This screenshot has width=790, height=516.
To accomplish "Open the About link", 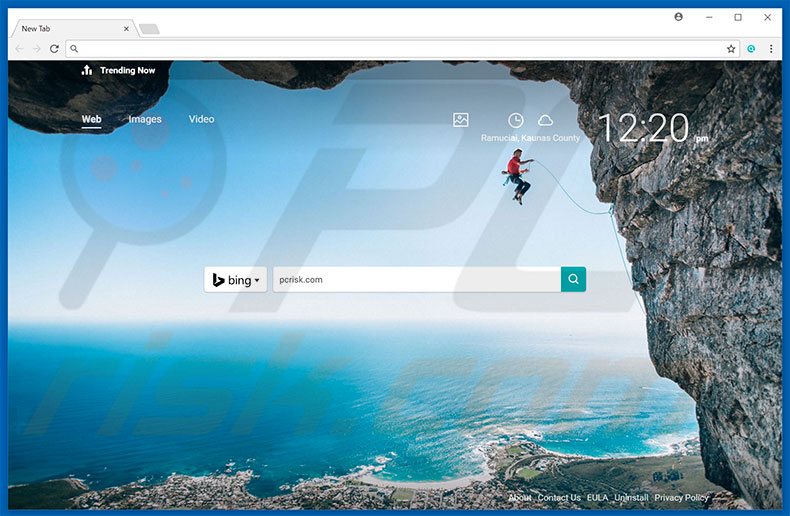I will coord(520,497).
